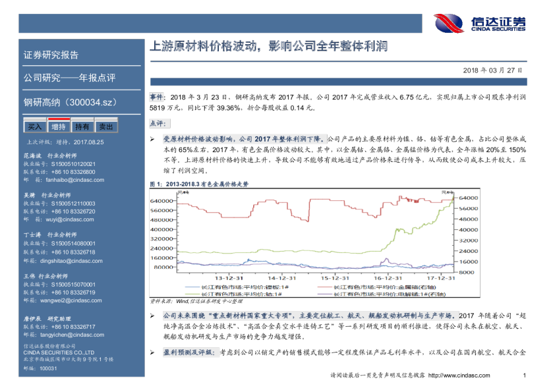Viewport: 555px width, 392px height.
Task: Click the report title about 上游原材料价格波动
Action: [x=269, y=46]
